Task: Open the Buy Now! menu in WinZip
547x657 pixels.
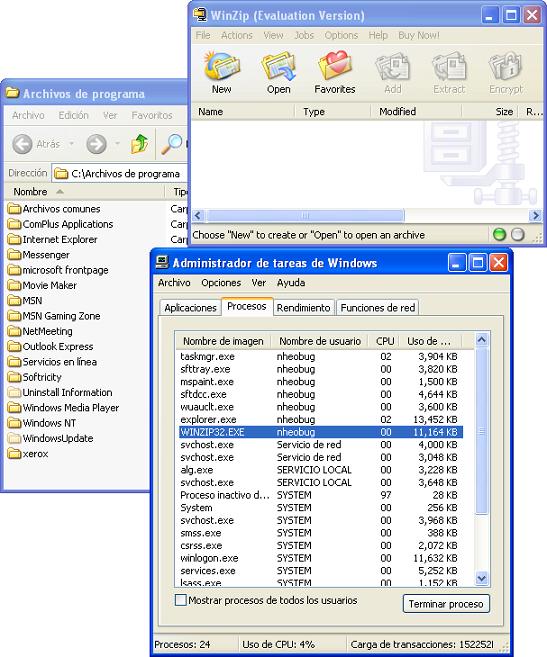Action: pos(419,36)
